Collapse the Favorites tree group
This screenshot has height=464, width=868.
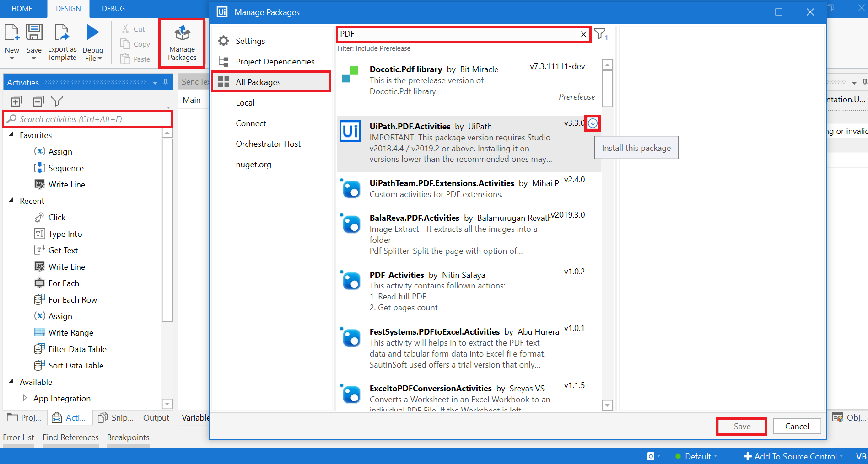(11, 135)
